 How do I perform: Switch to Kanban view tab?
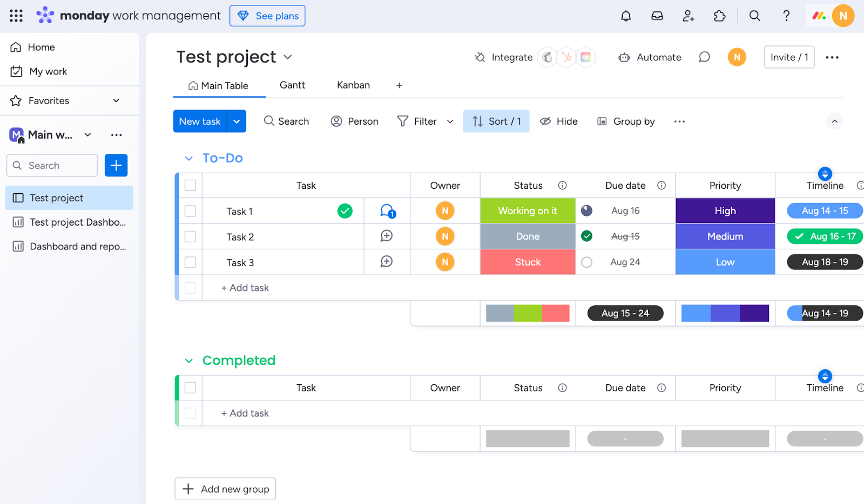click(x=353, y=85)
